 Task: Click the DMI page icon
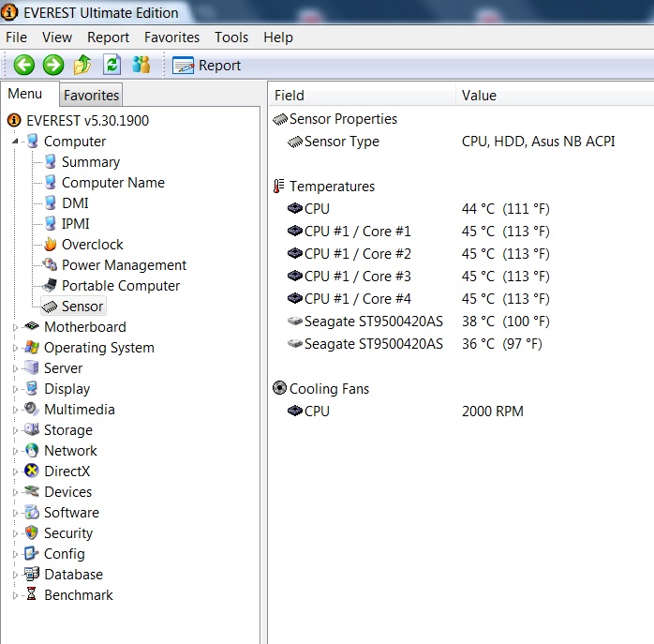[x=50, y=202]
